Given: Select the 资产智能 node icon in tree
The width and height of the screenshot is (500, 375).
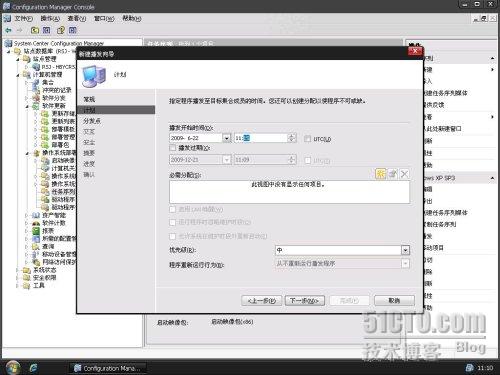Looking at the screenshot, I should tap(36, 215).
